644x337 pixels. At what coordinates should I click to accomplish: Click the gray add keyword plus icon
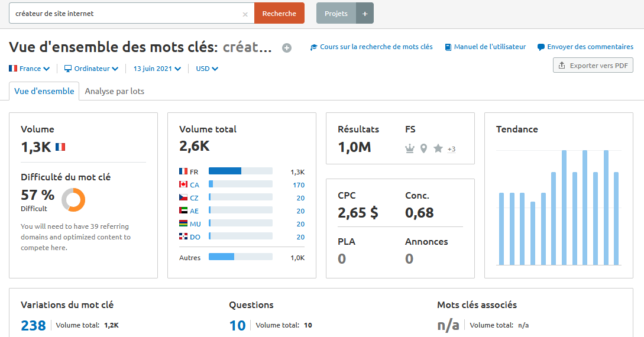[287, 48]
